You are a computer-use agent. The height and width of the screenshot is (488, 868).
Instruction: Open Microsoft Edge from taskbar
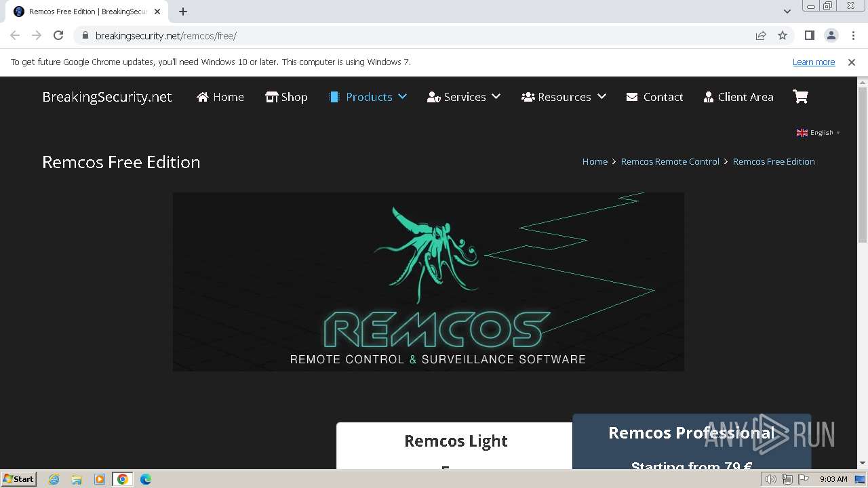click(146, 479)
